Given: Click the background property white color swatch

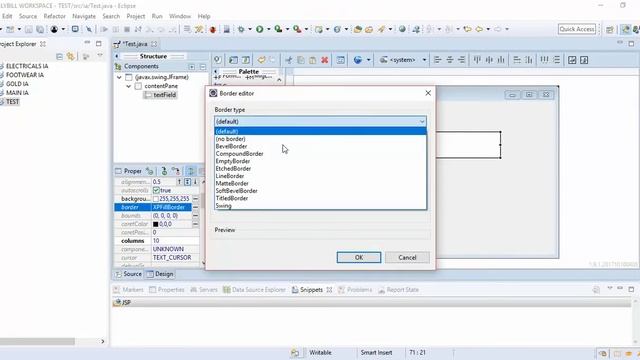Looking at the screenshot, I should click(x=156, y=199).
